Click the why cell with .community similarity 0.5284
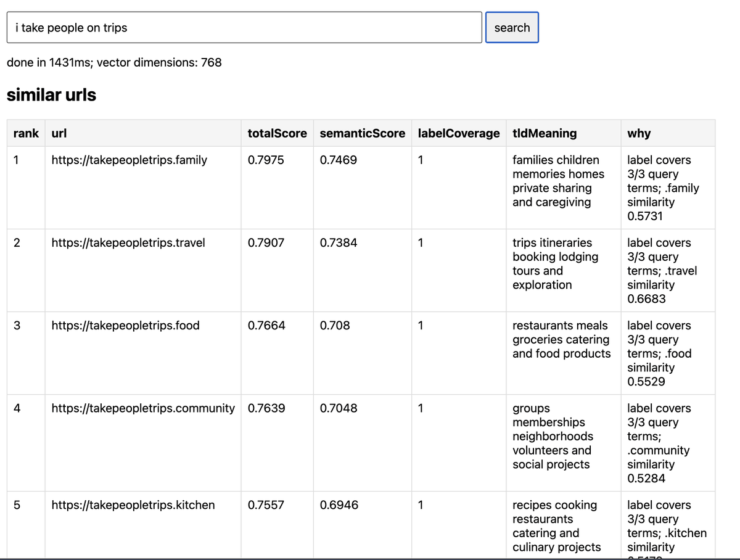This screenshot has width=740, height=560. (x=668, y=443)
